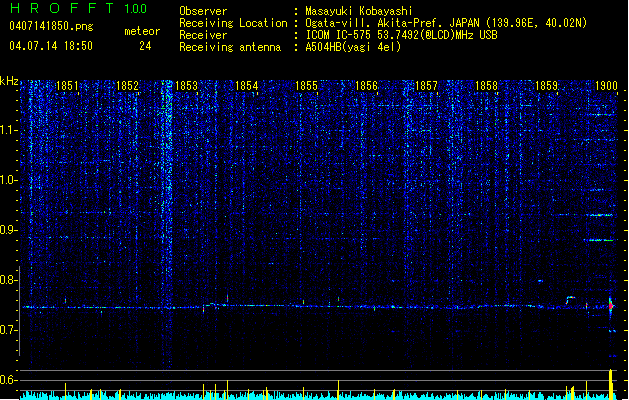Click the 1856 time marker
Viewport: 629px width, 400px height.
pyautogui.click(x=367, y=86)
